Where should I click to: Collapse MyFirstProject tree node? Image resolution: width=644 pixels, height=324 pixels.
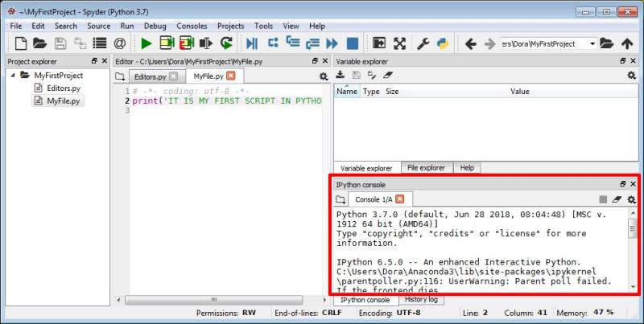pos(13,76)
